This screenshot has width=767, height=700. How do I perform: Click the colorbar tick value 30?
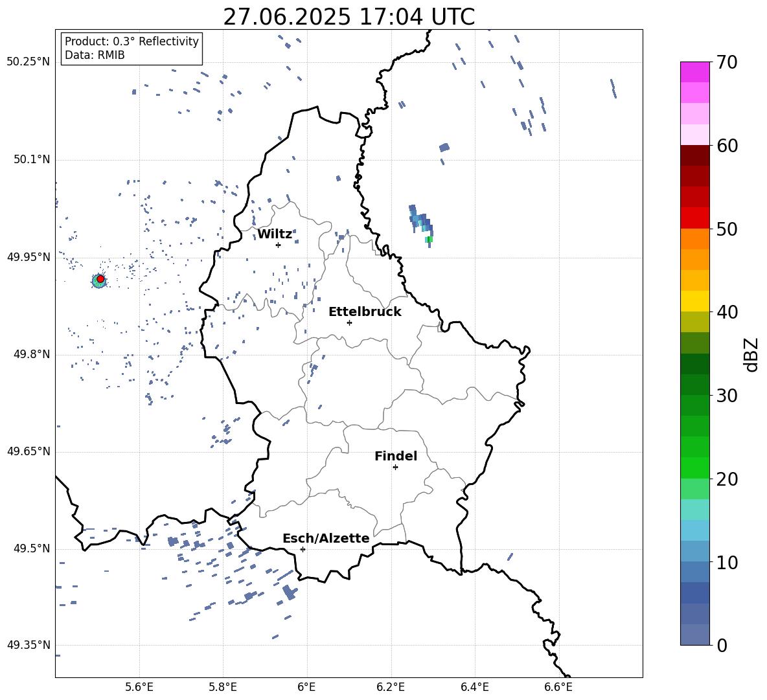[727, 396]
